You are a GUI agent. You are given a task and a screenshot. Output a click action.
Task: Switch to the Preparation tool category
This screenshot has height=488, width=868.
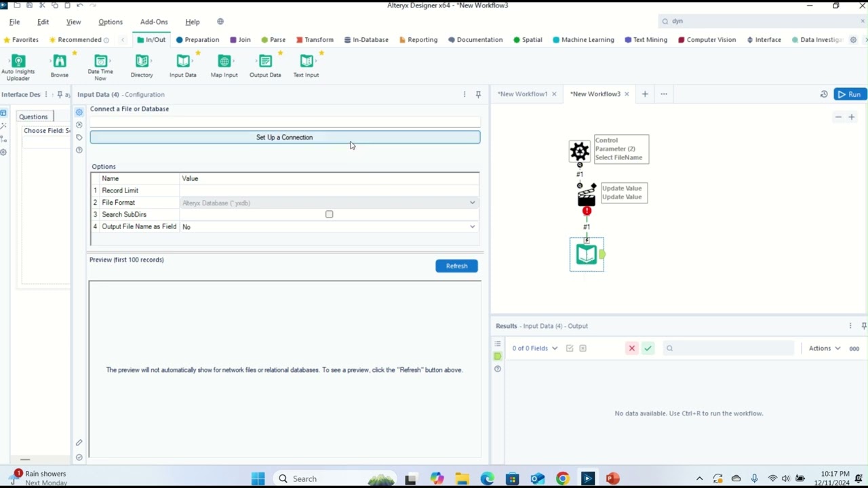197,40
